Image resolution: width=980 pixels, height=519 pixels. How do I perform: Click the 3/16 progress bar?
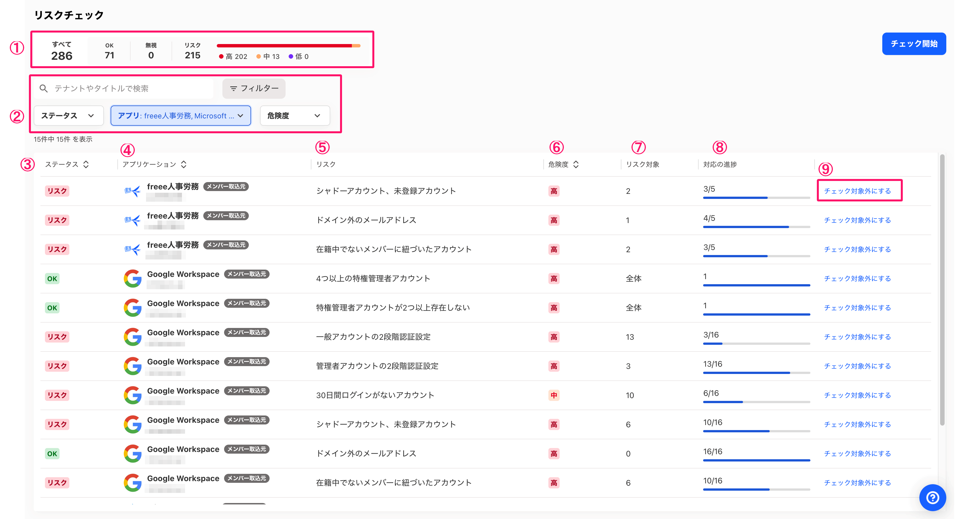pyautogui.click(x=756, y=343)
